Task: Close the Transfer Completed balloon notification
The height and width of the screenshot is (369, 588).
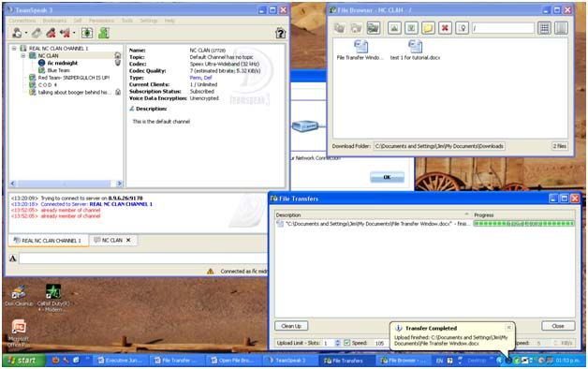Action: point(508,328)
